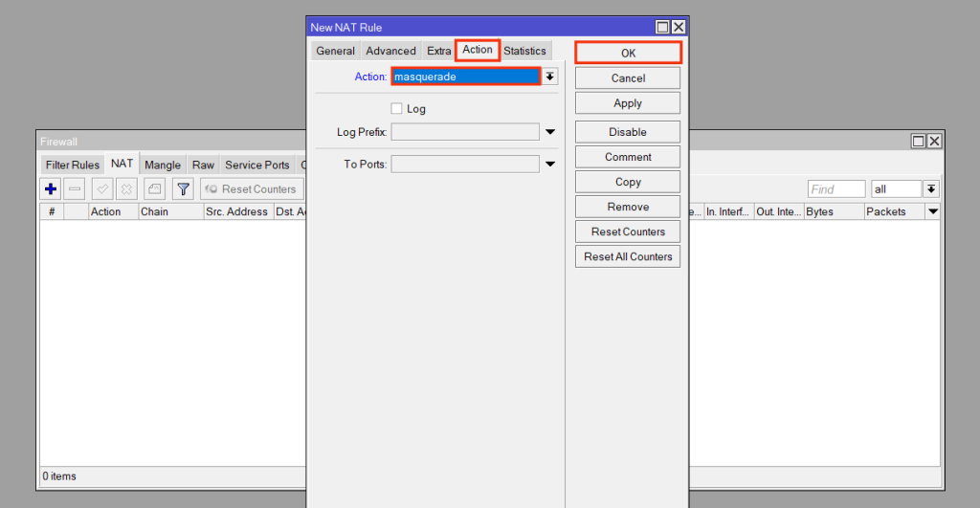Close the Firewall window

tap(934, 142)
